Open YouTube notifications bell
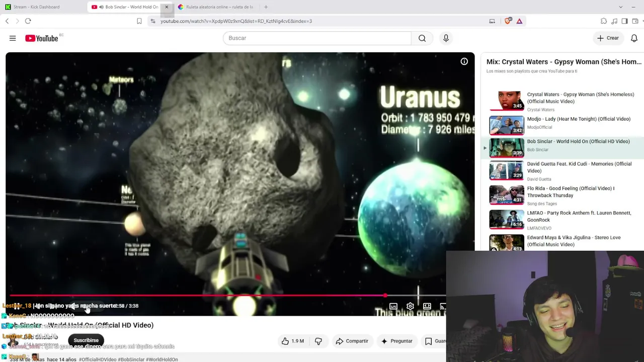This screenshot has height=362, width=644. coord(634,38)
